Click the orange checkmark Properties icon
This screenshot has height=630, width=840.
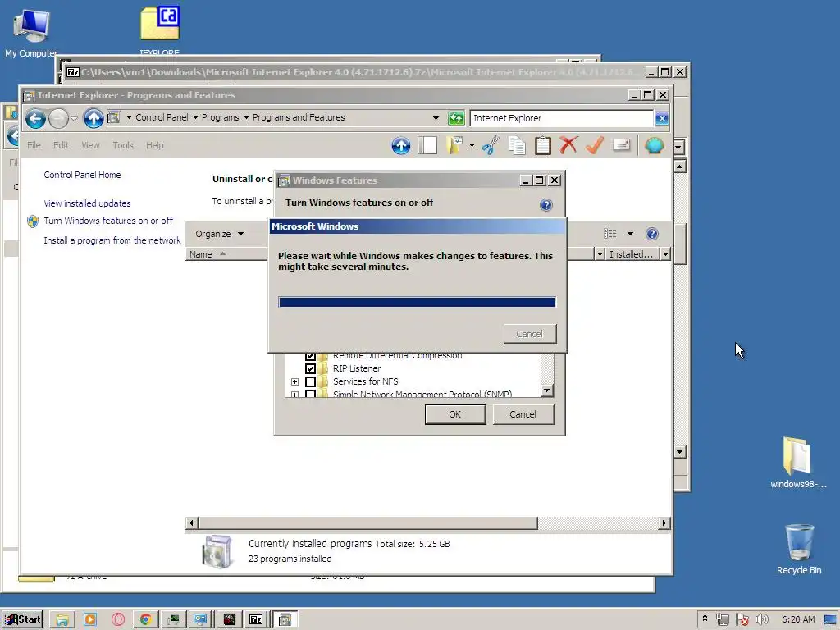tap(595, 145)
